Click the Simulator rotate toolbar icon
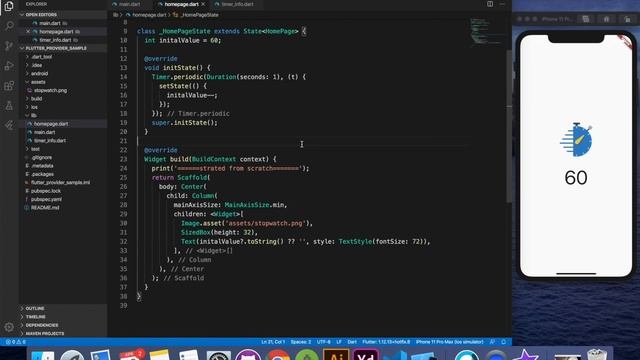Image resolution: width=640 pixels, height=360 pixels. point(627,19)
